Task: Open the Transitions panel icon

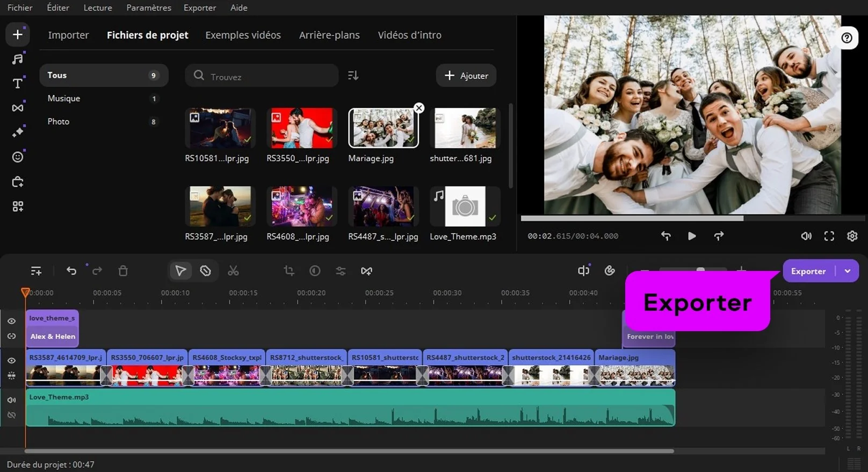Action: coord(18,108)
